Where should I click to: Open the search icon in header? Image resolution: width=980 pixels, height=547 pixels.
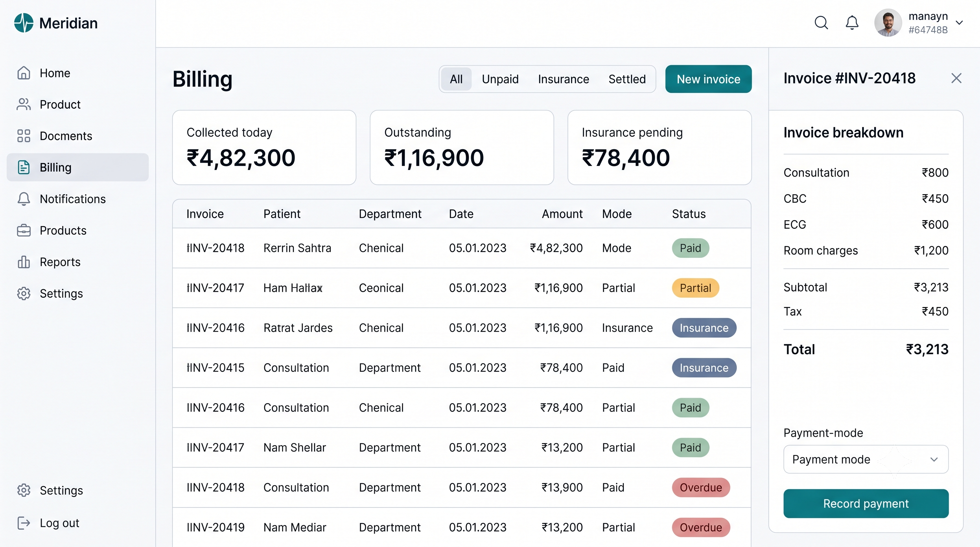click(x=821, y=23)
